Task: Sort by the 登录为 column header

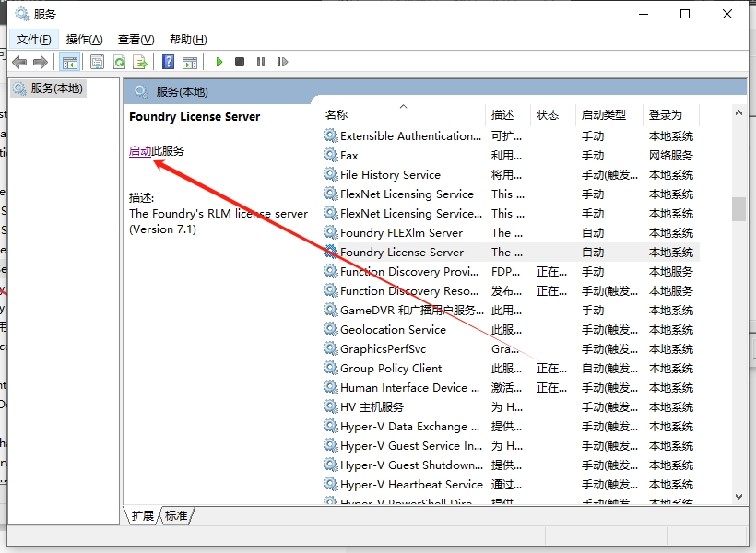Action: click(x=671, y=114)
